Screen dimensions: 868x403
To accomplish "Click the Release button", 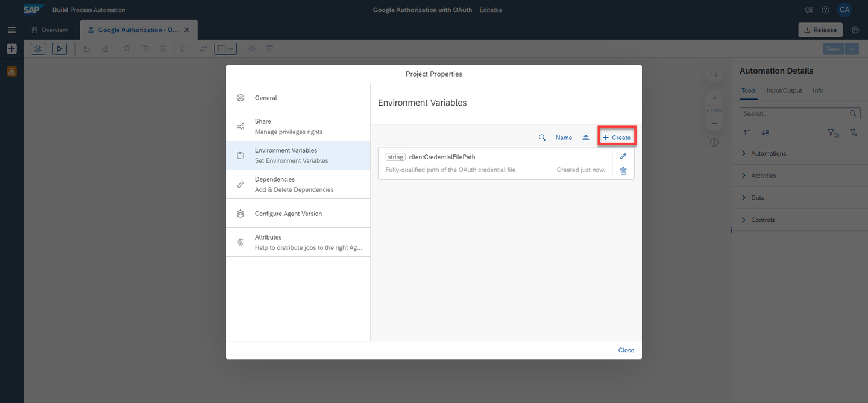I will (820, 30).
